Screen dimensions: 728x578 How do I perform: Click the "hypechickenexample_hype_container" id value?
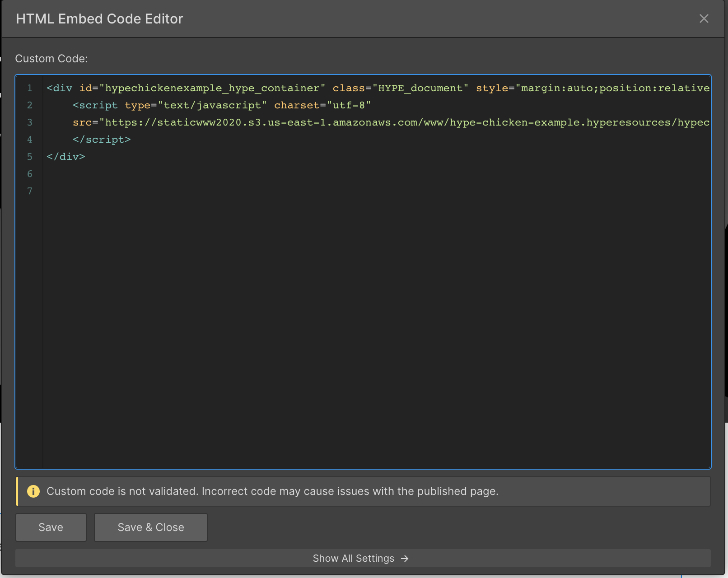pyautogui.click(x=212, y=88)
